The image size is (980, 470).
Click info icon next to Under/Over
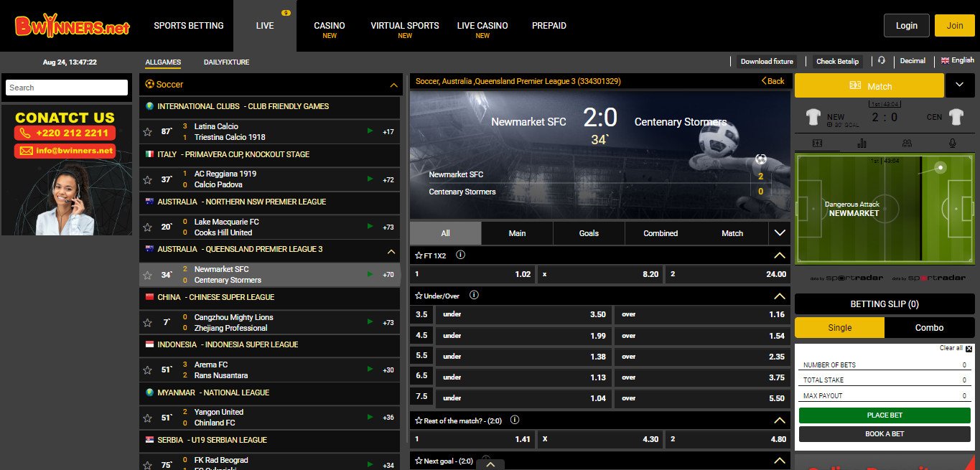click(x=474, y=295)
